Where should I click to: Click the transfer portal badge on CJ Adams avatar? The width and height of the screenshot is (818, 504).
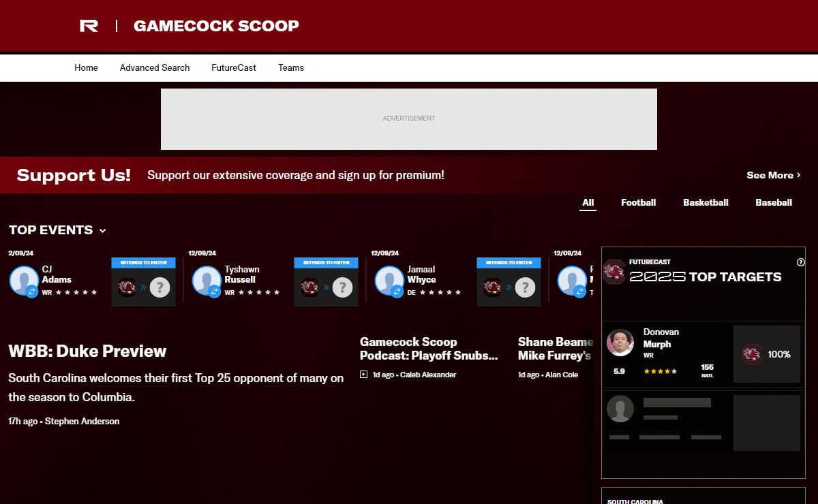click(x=31, y=292)
